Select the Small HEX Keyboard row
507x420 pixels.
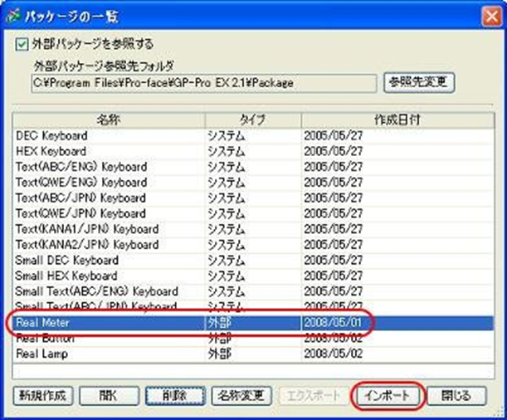(x=254, y=276)
